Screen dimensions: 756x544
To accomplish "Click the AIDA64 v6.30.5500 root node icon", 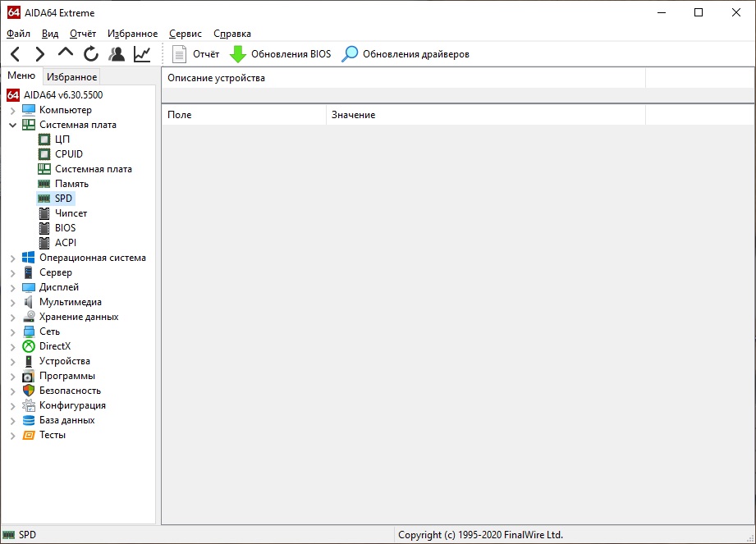I will click(13, 95).
